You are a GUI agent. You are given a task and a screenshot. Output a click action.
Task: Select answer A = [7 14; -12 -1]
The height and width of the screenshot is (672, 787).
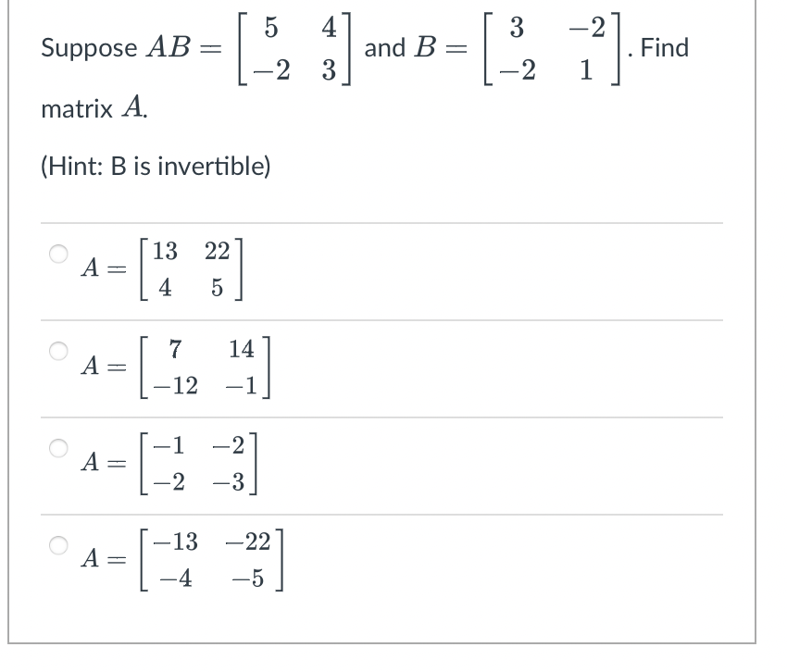(58, 351)
